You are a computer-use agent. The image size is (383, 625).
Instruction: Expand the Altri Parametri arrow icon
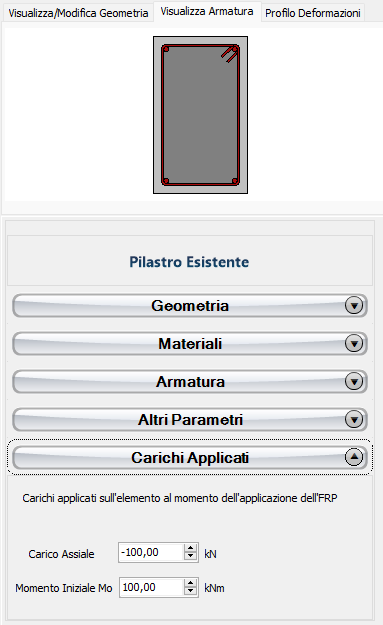(x=354, y=419)
